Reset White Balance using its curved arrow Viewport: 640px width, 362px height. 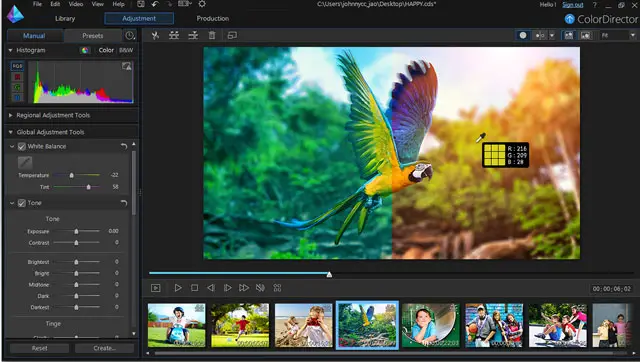[124, 146]
